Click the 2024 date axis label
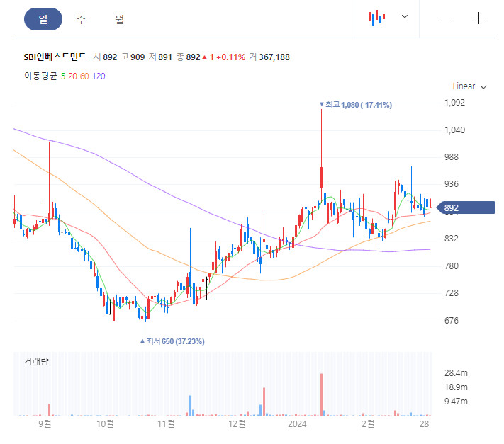504x444 pixels. click(297, 424)
